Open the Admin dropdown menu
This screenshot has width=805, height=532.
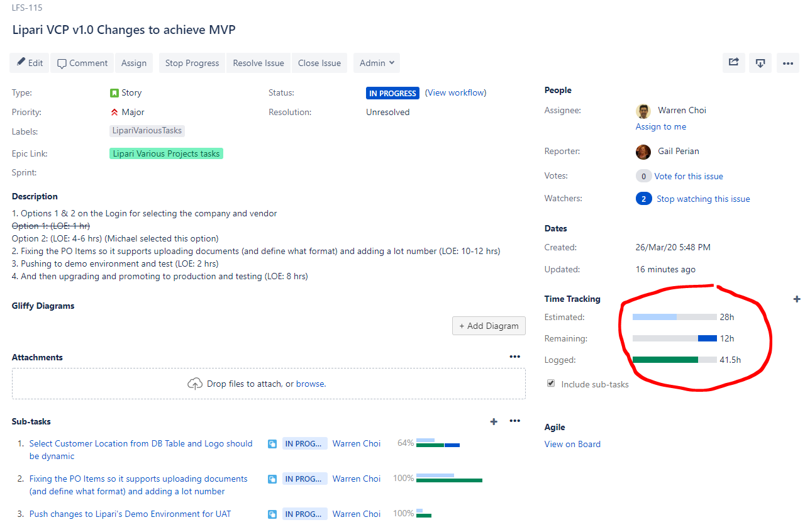click(377, 63)
